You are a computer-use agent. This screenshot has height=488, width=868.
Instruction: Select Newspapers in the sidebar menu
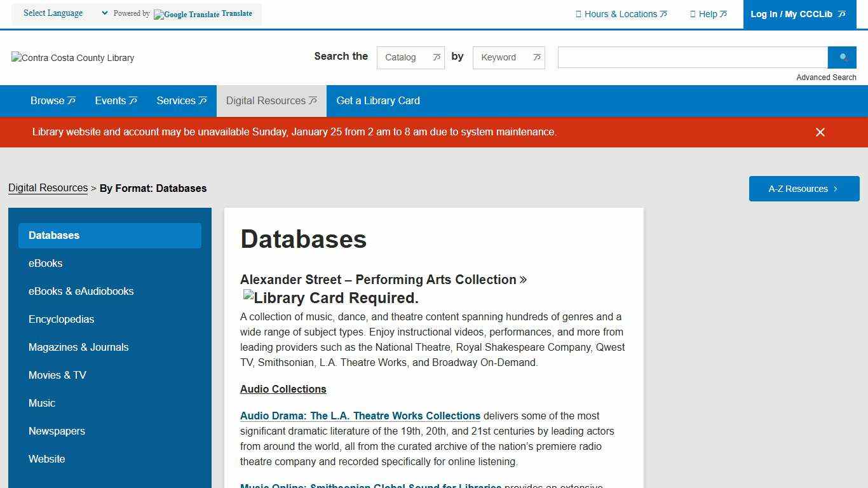coord(57,431)
